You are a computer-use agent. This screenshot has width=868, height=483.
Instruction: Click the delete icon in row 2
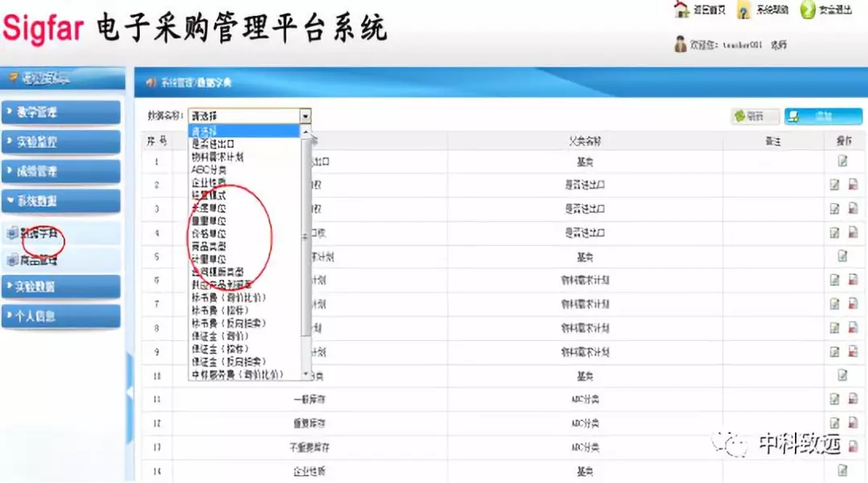853,185
